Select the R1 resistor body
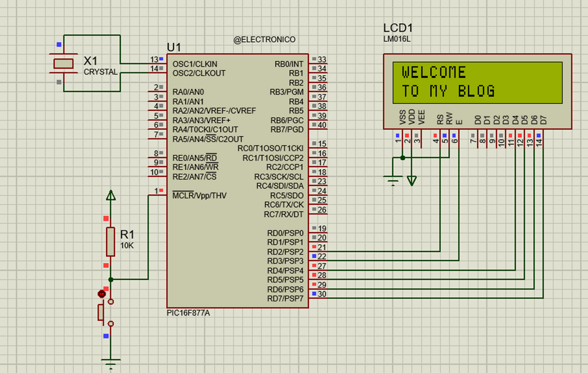 click(110, 241)
